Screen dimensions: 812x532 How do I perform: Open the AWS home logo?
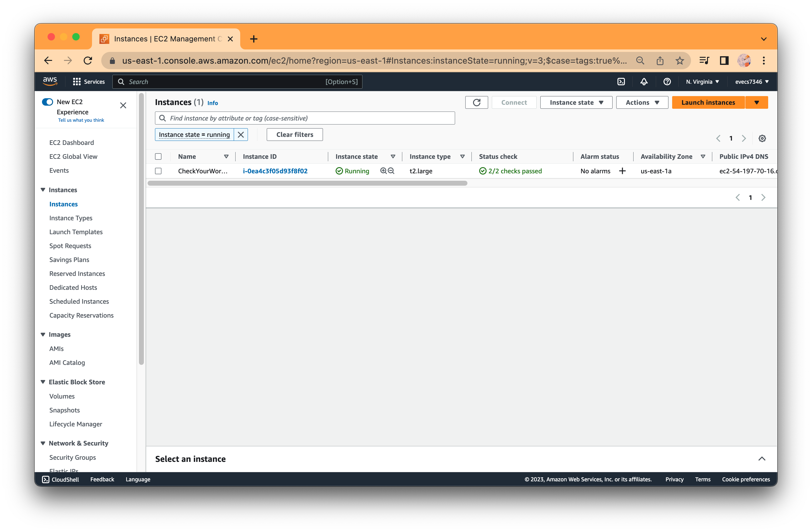tap(50, 81)
